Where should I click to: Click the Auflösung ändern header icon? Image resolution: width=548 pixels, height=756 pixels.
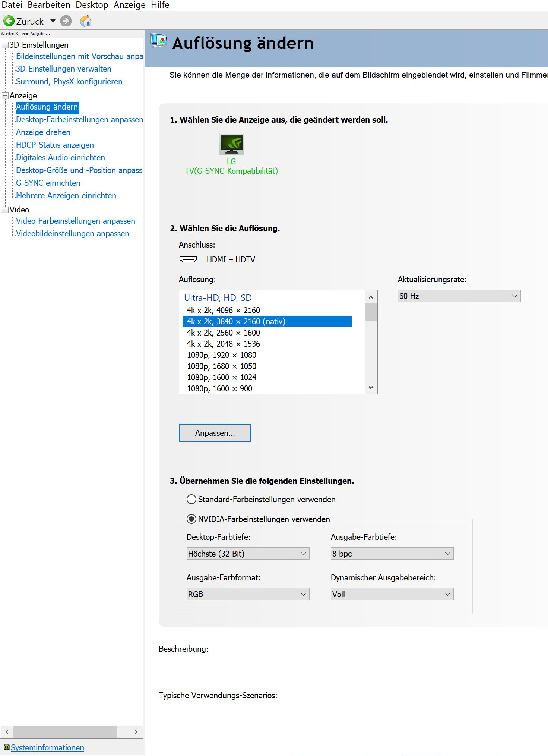159,40
